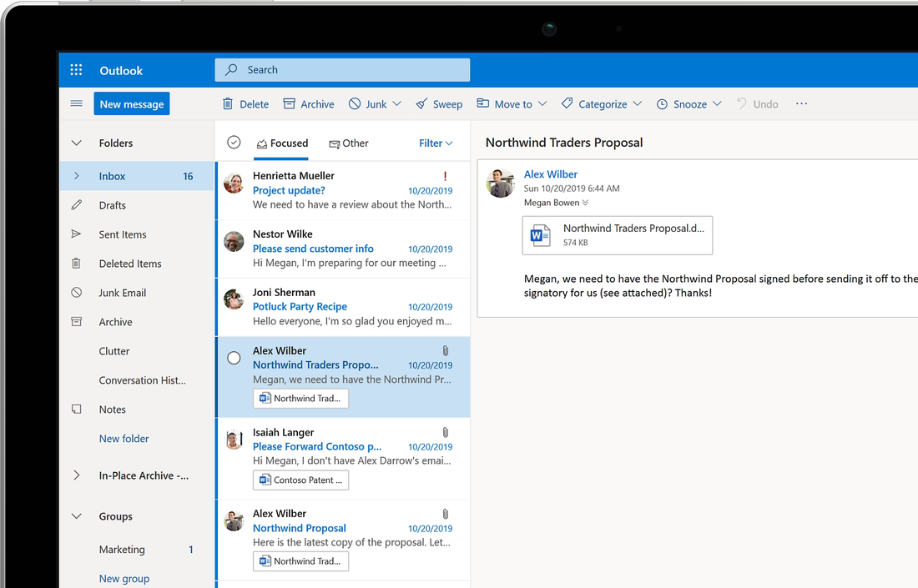The image size is (918, 588).
Task: Open Northwind Traders Proposal attachment in reading pane
Action: 618,235
